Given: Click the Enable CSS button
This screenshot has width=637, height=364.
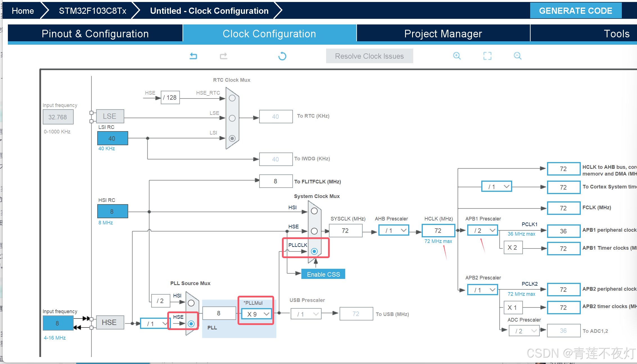Looking at the screenshot, I should tap(323, 274).
